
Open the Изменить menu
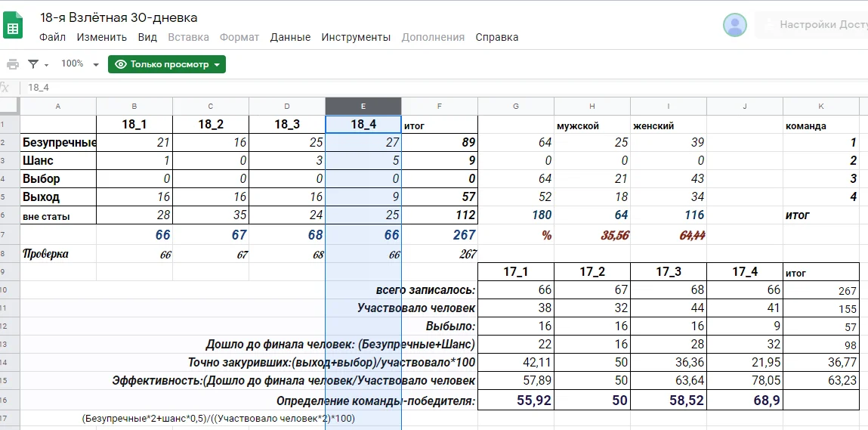click(102, 37)
